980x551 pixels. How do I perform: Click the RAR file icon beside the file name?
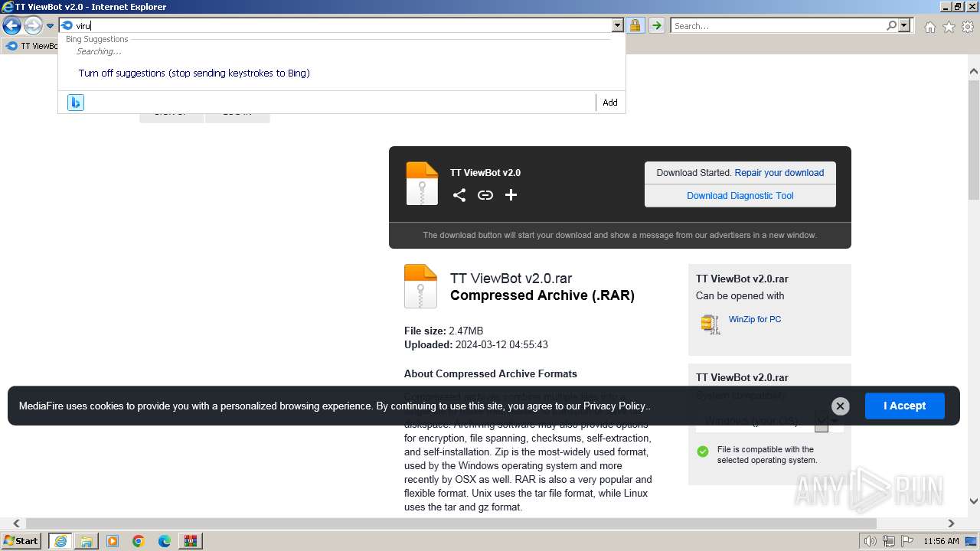(420, 286)
